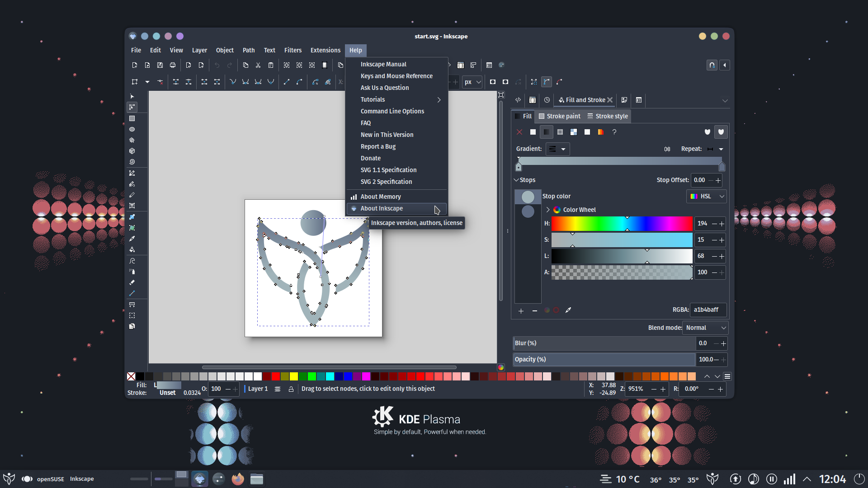Add a gradient stop with plus button
This screenshot has height=488, width=868.
(521, 311)
